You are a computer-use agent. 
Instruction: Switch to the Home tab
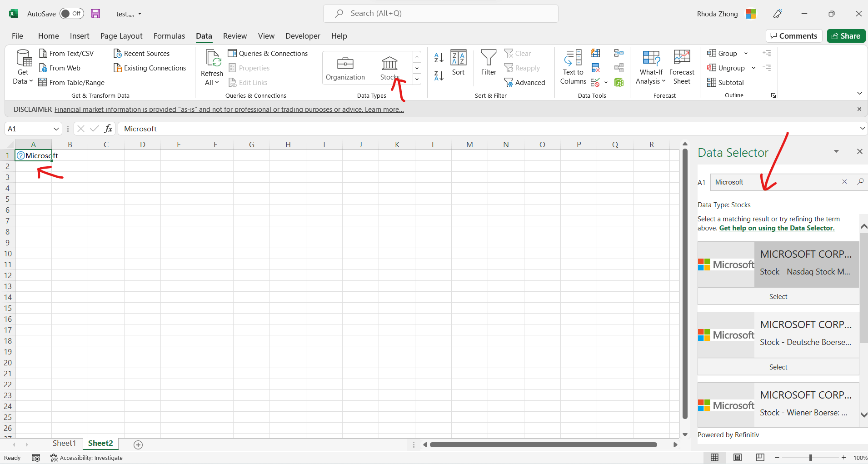click(48, 36)
